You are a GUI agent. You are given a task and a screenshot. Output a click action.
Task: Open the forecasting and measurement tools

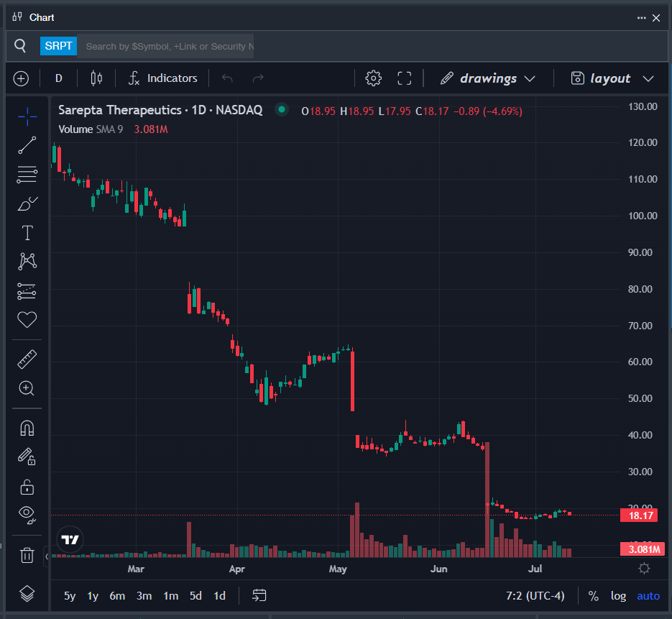click(27, 291)
